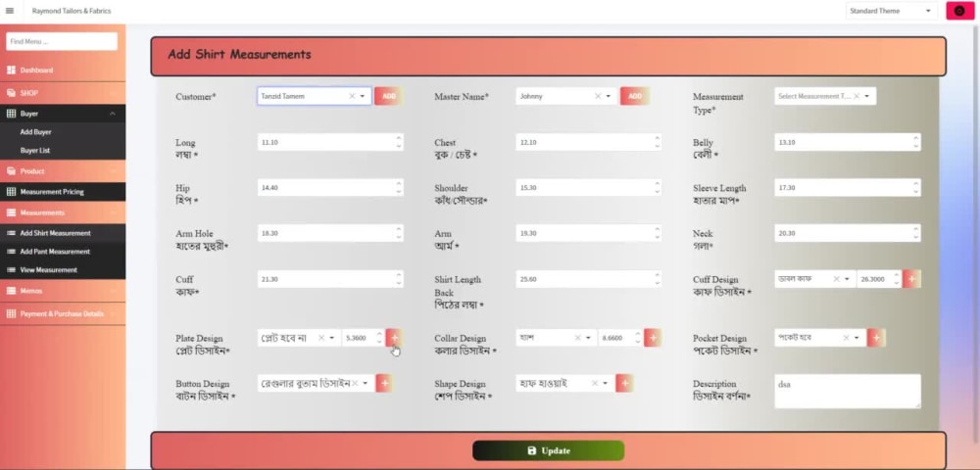Clear Pocket Design selection with X

[x=847, y=338]
